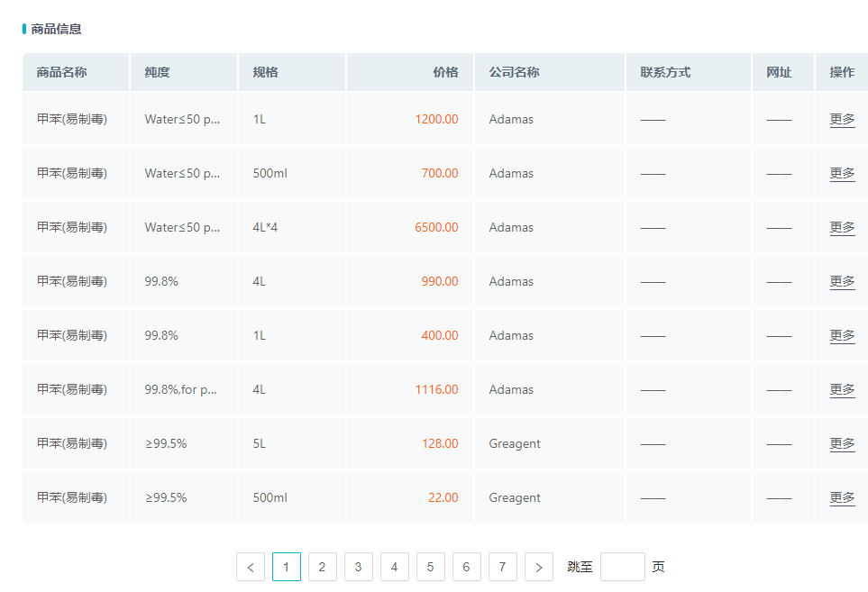Click 更多 for the 700.00 row

click(x=842, y=173)
